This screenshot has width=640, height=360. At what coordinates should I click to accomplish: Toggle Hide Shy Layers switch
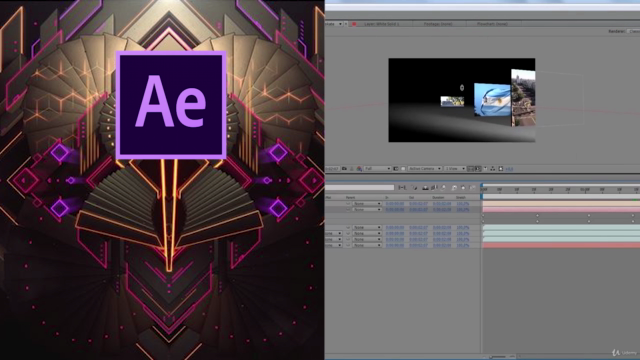coord(425,188)
